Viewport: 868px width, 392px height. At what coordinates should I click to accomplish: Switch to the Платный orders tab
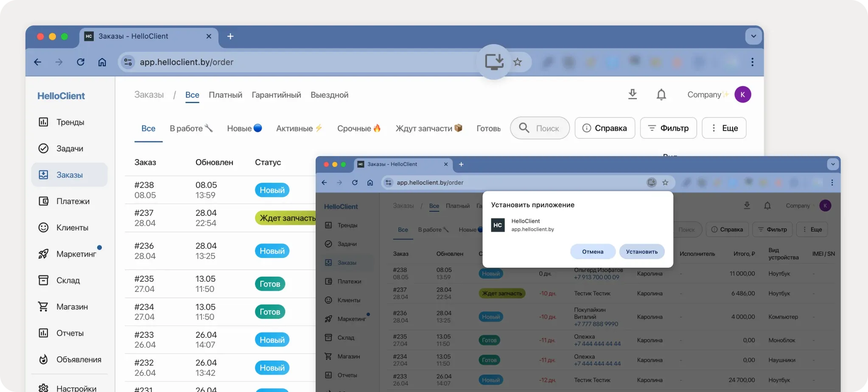point(225,95)
